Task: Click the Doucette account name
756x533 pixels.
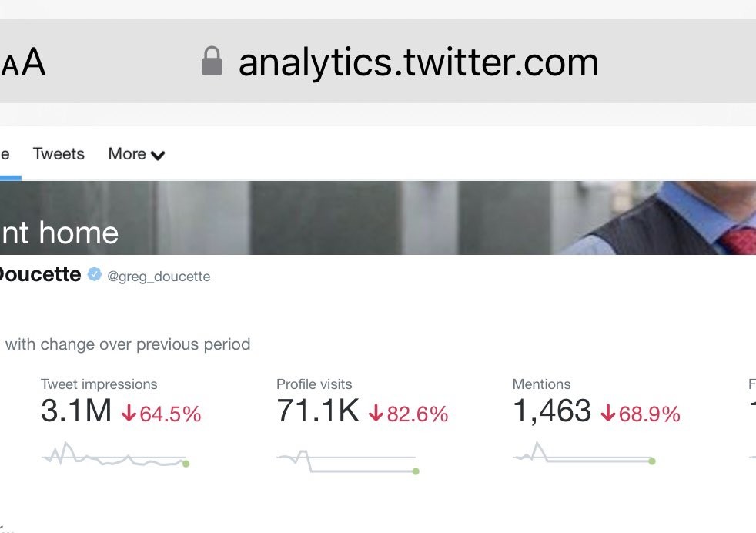Action: pos(40,274)
